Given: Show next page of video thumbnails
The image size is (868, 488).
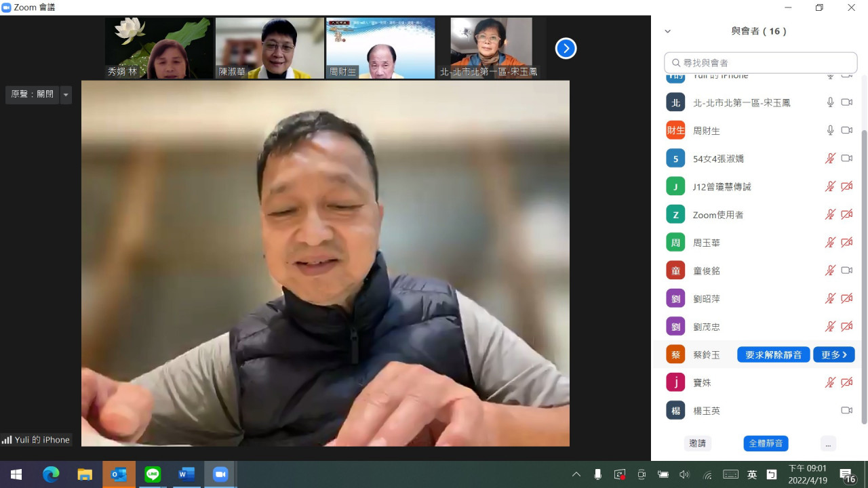Looking at the screenshot, I should (566, 48).
